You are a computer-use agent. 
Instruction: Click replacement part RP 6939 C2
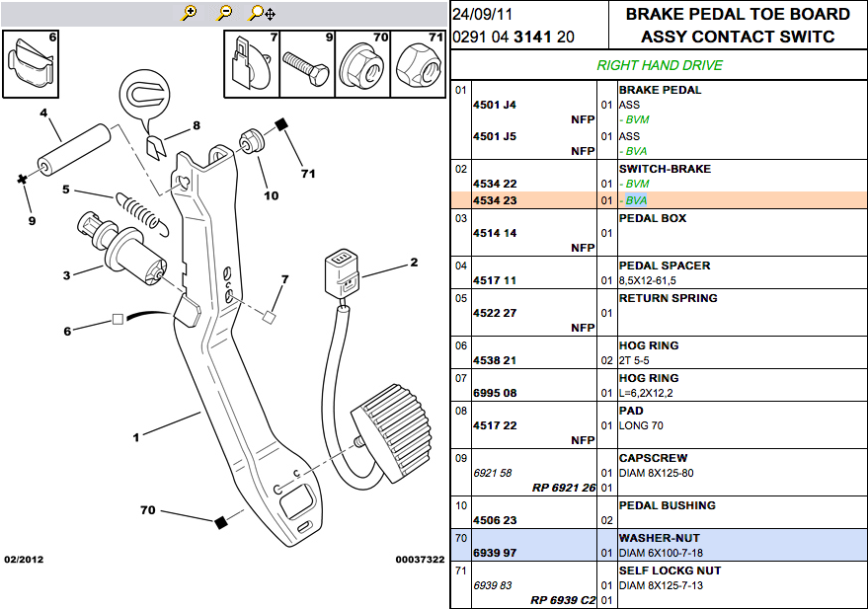pyautogui.click(x=563, y=600)
